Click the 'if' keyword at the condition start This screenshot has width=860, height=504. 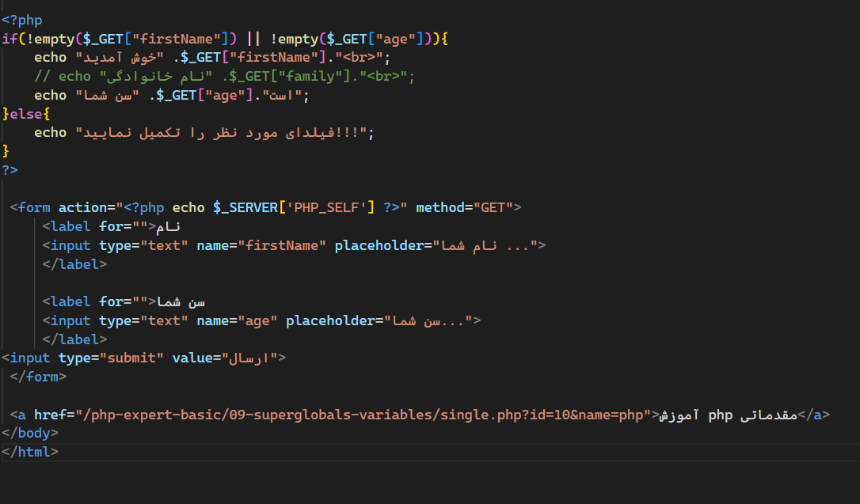tap(10, 39)
